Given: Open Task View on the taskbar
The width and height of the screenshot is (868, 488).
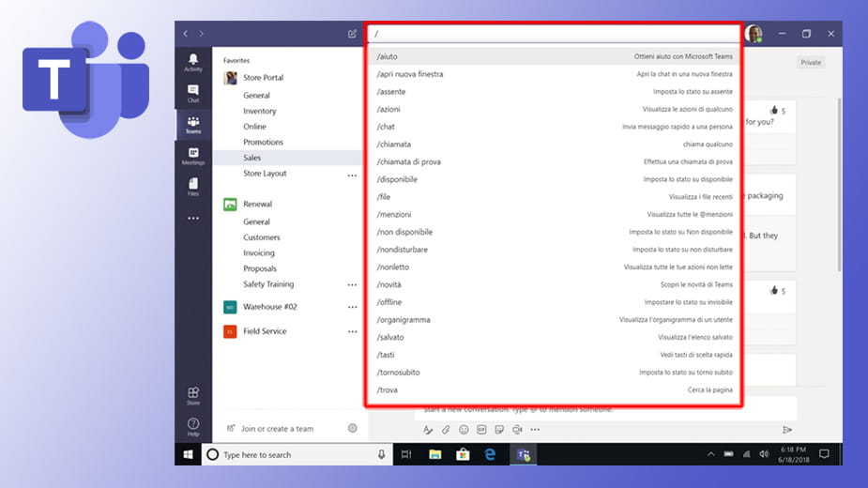Looking at the screenshot, I should pos(406,455).
